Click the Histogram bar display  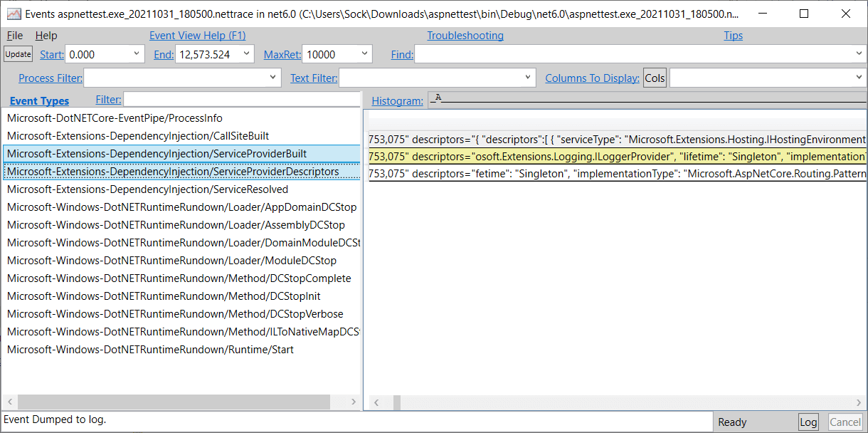[646, 100]
